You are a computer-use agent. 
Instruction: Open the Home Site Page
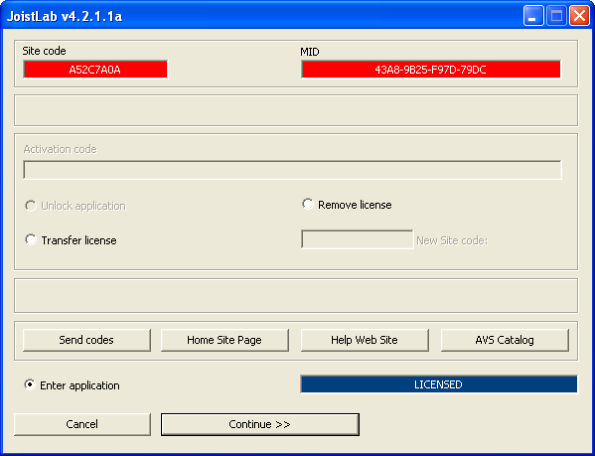click(225, 340)
